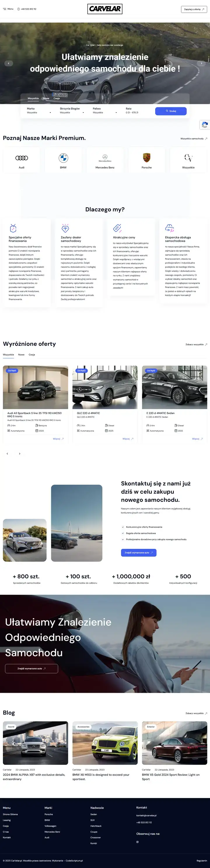
Task: Click Więcej on Audi A3 Sportback card
Action: [x=58, y=439]
